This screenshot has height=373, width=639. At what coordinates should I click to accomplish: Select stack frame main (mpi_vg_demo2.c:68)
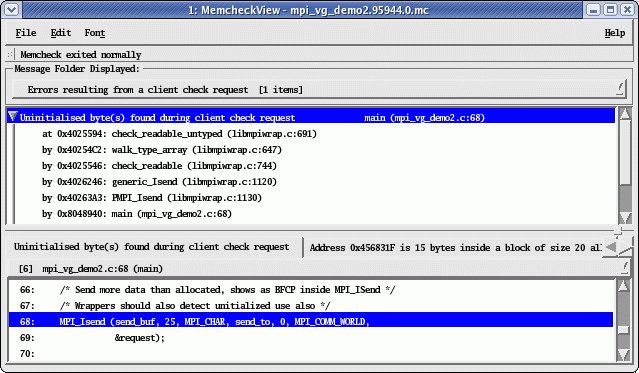tap(137, 214)
